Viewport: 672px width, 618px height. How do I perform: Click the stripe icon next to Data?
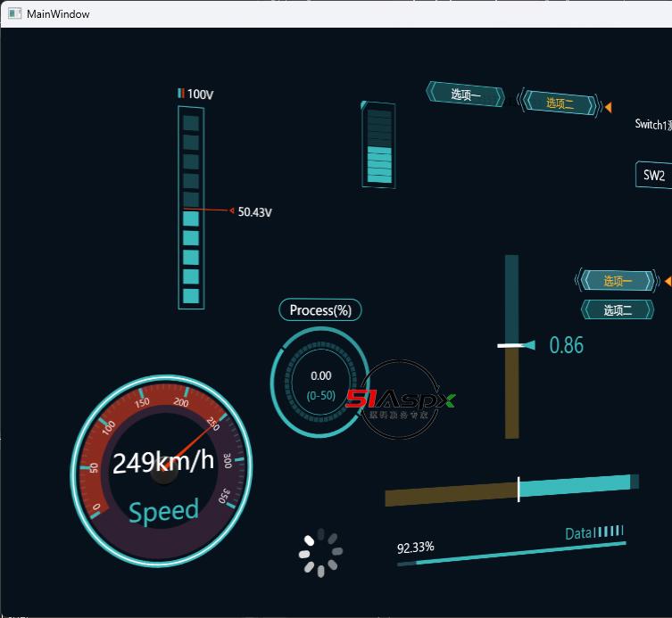tap(610, 531)
